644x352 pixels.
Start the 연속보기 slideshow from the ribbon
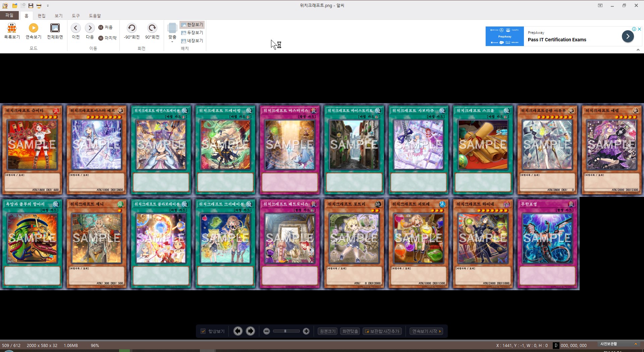[x=34, y=31]
